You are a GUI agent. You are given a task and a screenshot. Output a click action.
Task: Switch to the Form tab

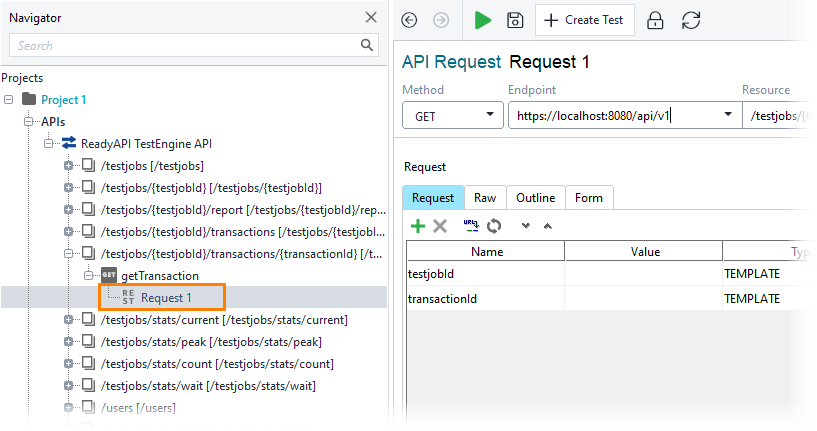click(x=589, y=198)
